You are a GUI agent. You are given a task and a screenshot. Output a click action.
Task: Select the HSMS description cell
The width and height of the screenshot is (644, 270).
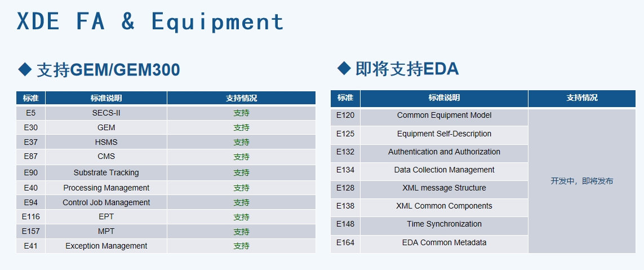[x=106, y=142]
